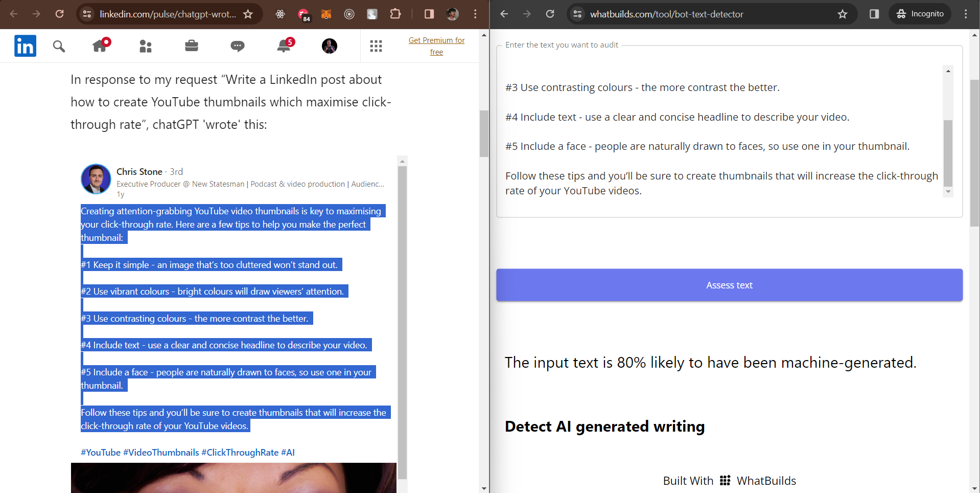Image resolution: width=980 pixels, height=493 pixels.
Task: Toggle side panel in Incognito window
Action: click(x=874, y=14)
